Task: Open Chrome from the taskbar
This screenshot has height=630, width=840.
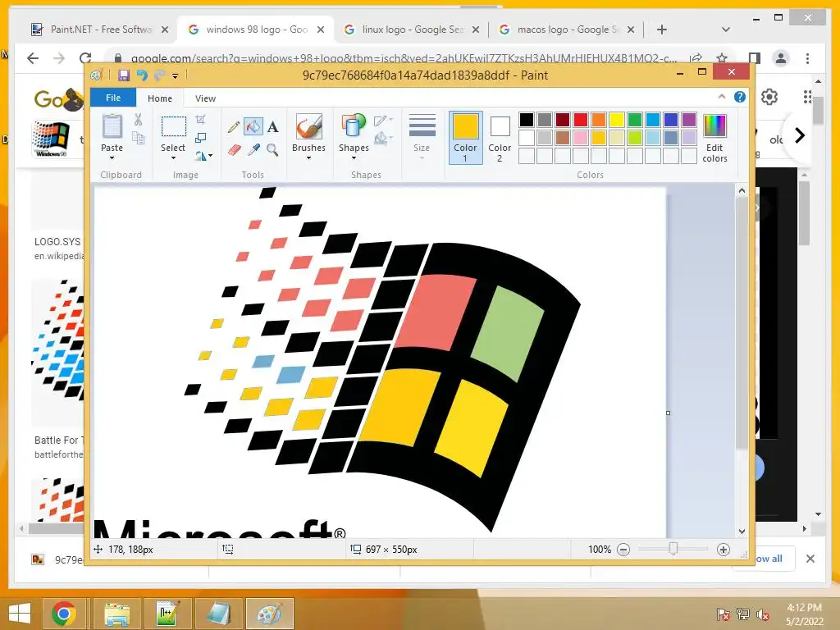Action: (x=64, y=614)
